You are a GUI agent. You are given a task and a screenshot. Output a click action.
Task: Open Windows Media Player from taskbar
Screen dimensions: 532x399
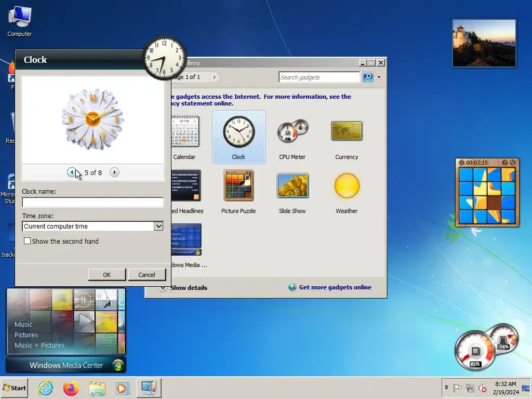point(123,388)
